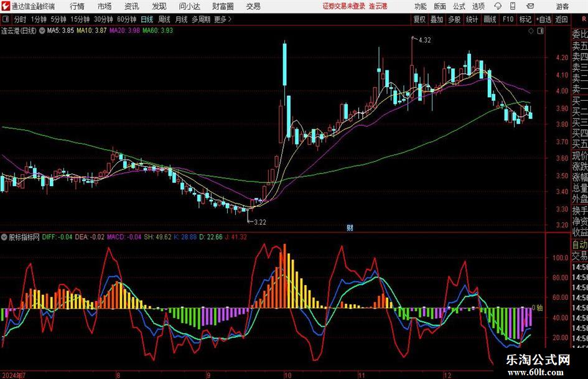Open the 选项 menu
Viewport: 588px width, 379px height.
click(x=478, y=6)
